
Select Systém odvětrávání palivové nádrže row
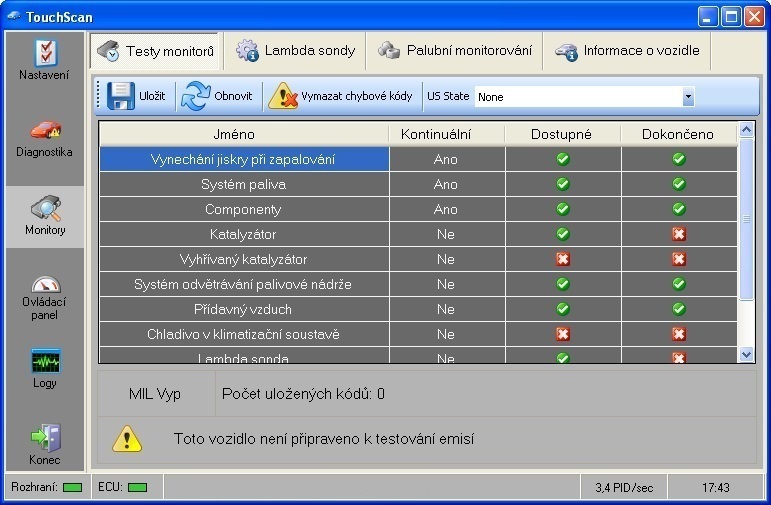pyautogui.click(x=244, y=284)
